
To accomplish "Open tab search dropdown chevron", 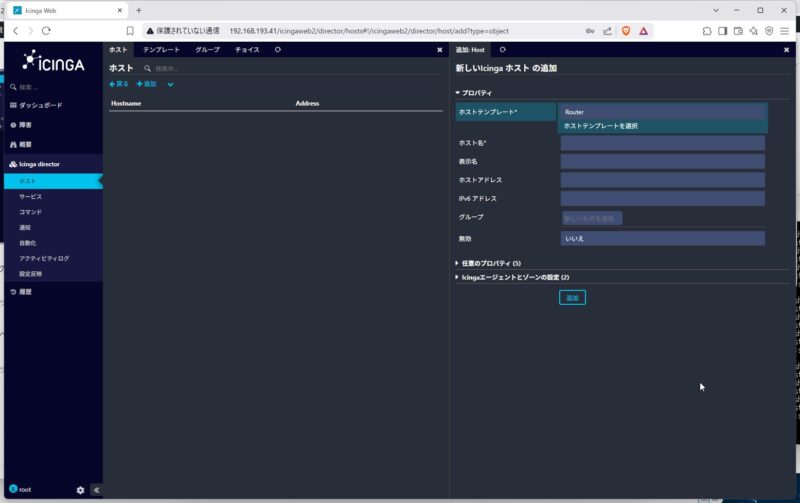I will 716,10.
